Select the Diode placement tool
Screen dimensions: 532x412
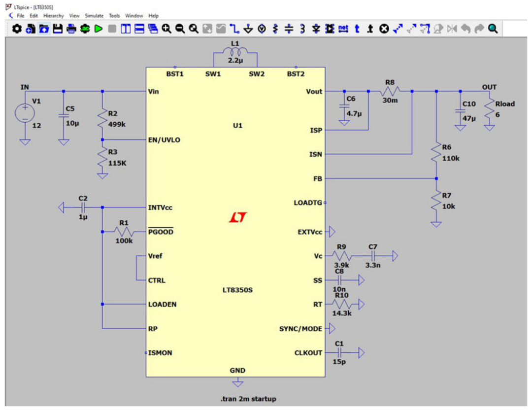[316, 29]
